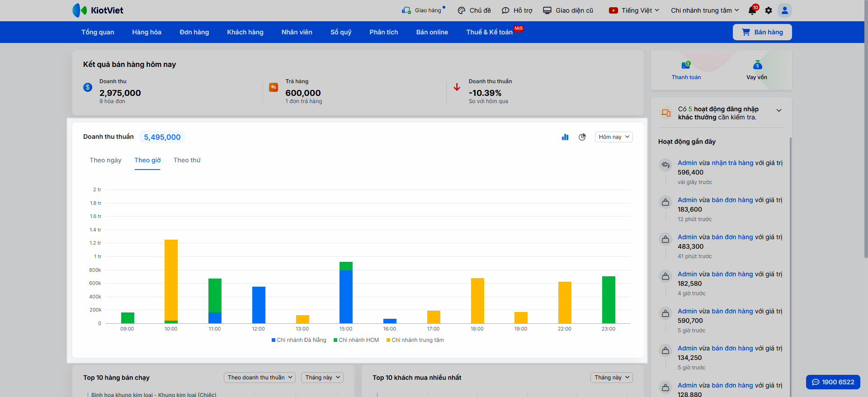Open the Hàng hóa menu
The height and width of the screenshot is (397, 868).
point(146,32)
